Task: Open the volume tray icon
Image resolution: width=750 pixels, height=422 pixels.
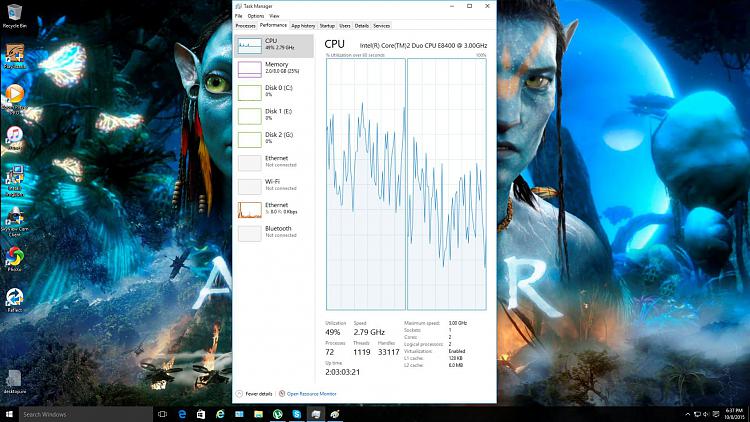Action: [x=706, y=414]
